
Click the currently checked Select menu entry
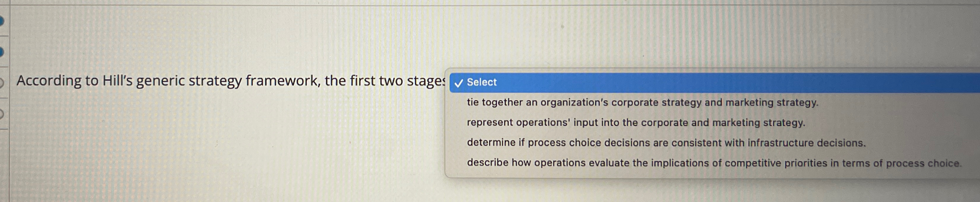coord(481,83)
